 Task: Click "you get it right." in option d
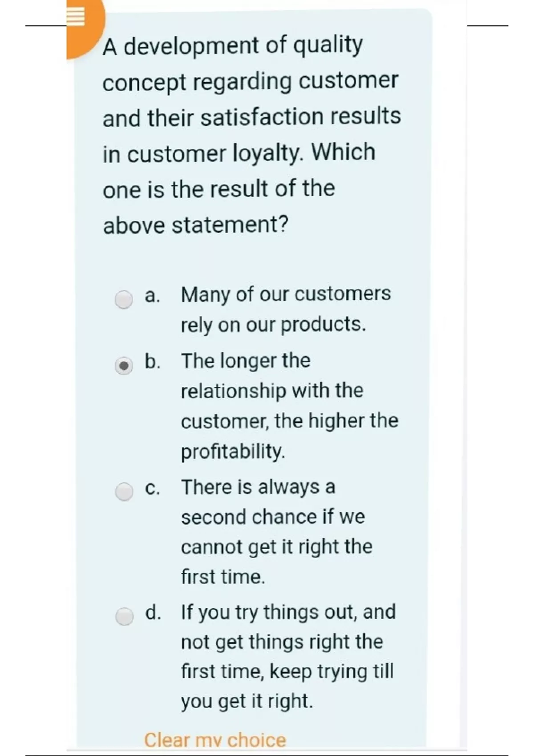[247, 701]
